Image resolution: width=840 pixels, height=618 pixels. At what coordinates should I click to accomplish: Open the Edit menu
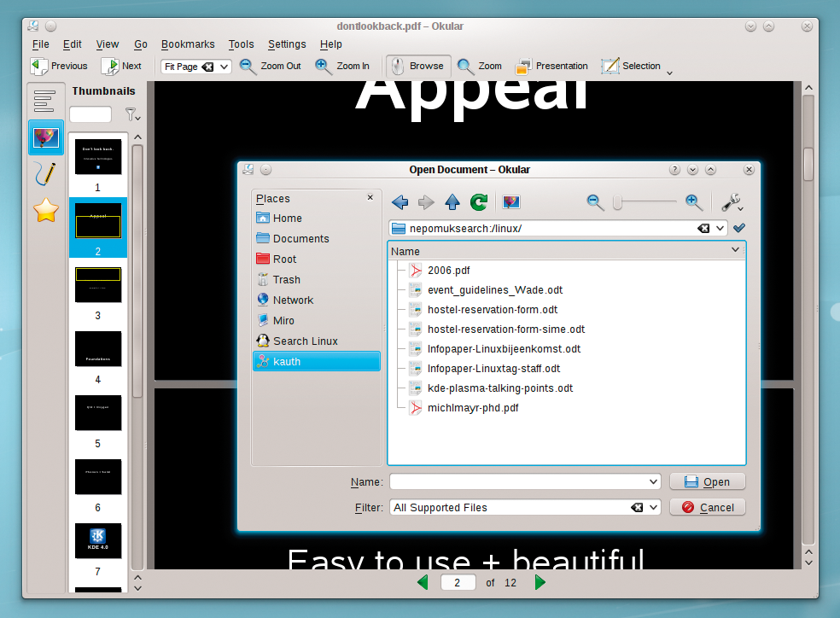click(x=73, y=44)
